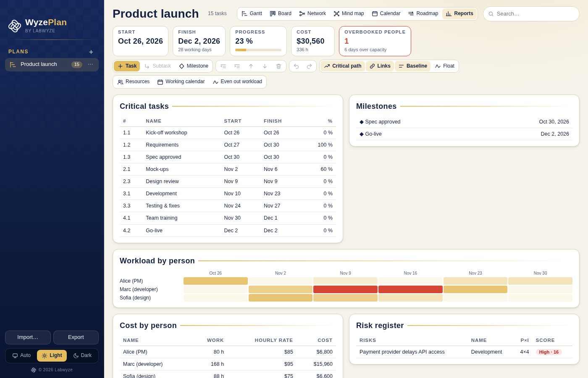
Task: Select the Reports tab
Action: coord(459,14)
